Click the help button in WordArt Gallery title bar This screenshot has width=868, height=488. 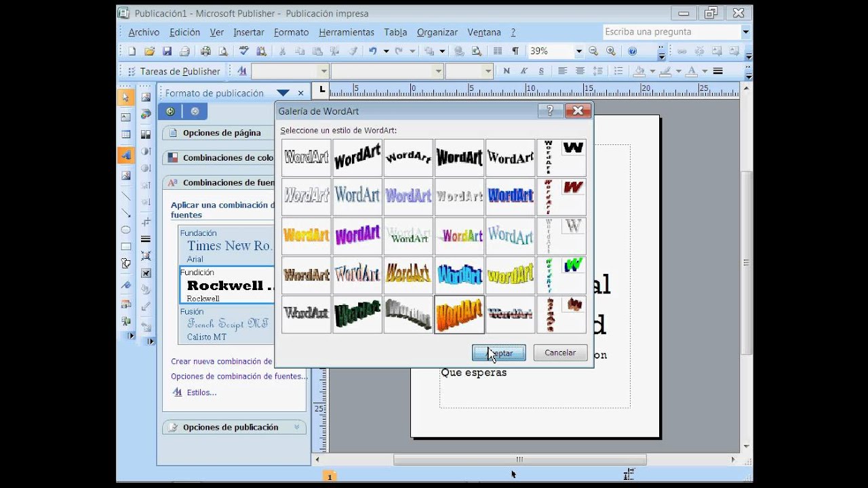pos(550,111)
